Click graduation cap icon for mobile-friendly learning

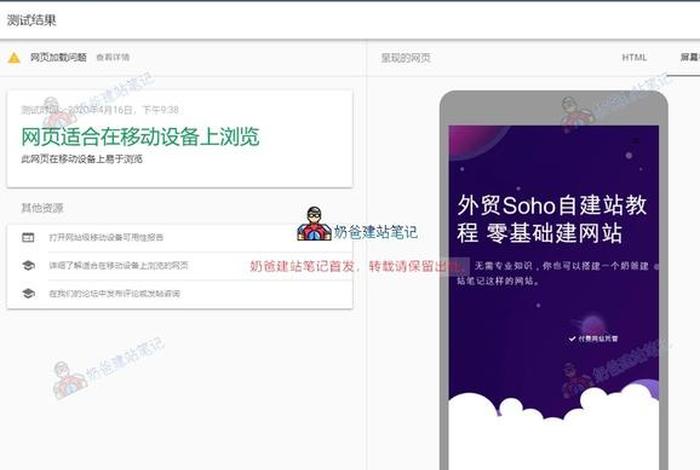pyautogui.click(x=28, y=266)
